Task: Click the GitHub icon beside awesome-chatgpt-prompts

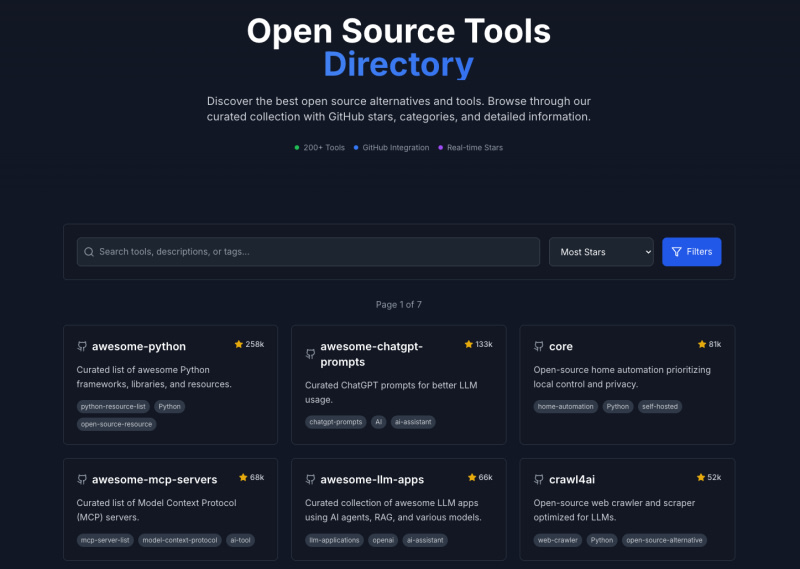Action: (x=310, y=354)
